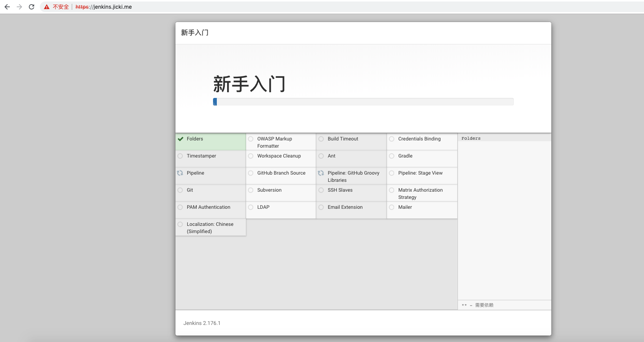The height and width of the screenshot is (342, 644).
Task: Click the pending circle next to Timestamper
Action: click(180, 156)
